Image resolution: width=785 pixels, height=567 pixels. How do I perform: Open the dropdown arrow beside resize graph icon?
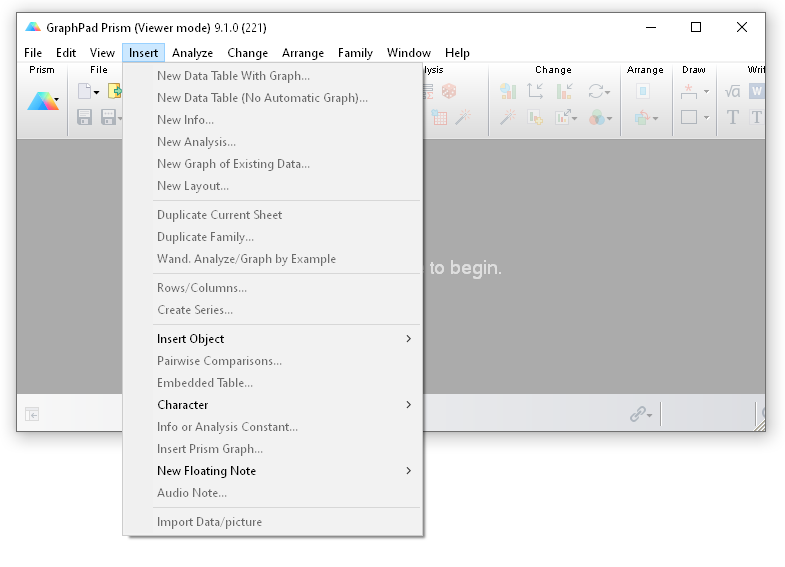click(574, 119)
